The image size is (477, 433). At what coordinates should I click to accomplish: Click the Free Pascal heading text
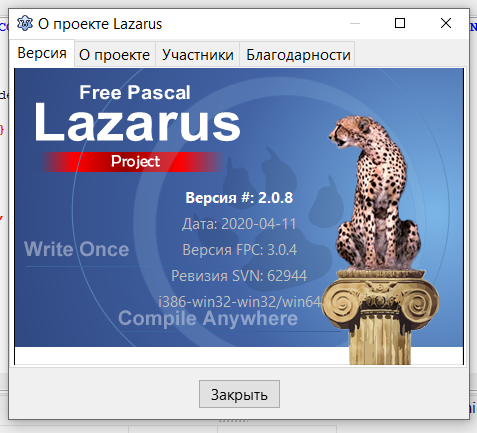(x=135, y=92)
